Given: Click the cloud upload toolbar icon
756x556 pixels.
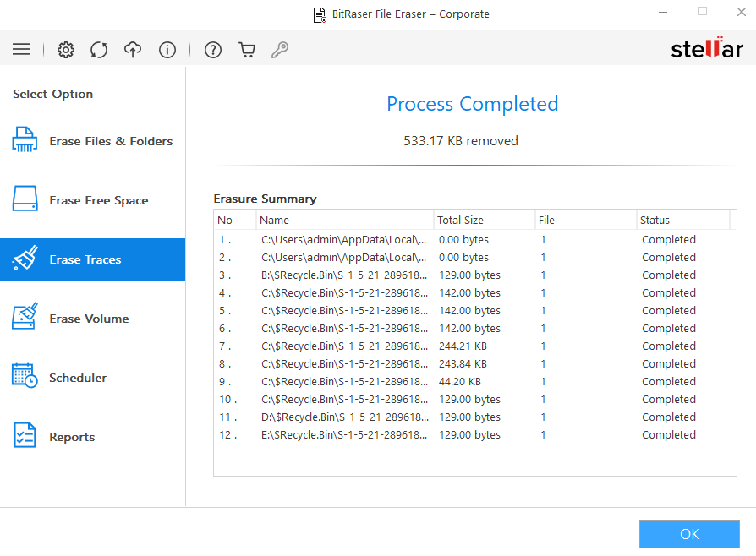Looking at the screenshot, I should [x=133, y=50].
